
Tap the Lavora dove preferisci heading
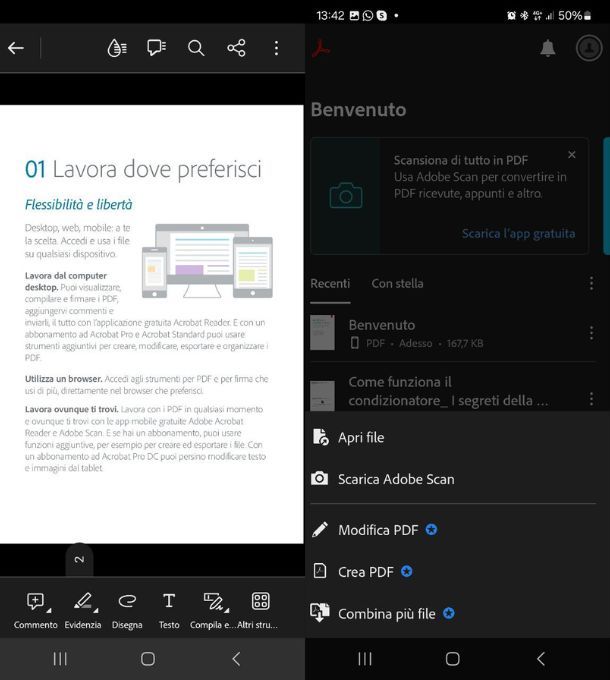144,169
